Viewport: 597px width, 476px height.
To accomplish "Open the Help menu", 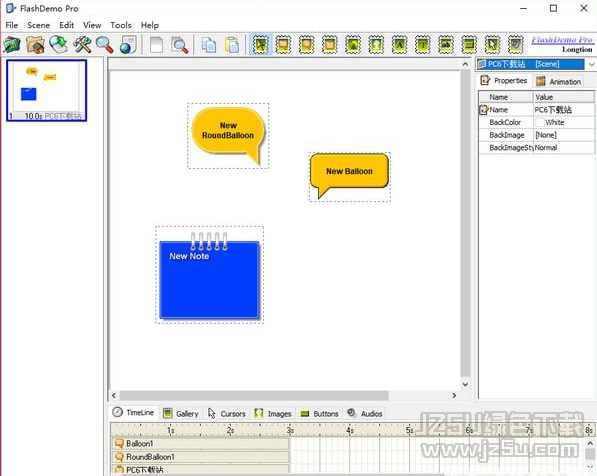I will pos(150,25).
